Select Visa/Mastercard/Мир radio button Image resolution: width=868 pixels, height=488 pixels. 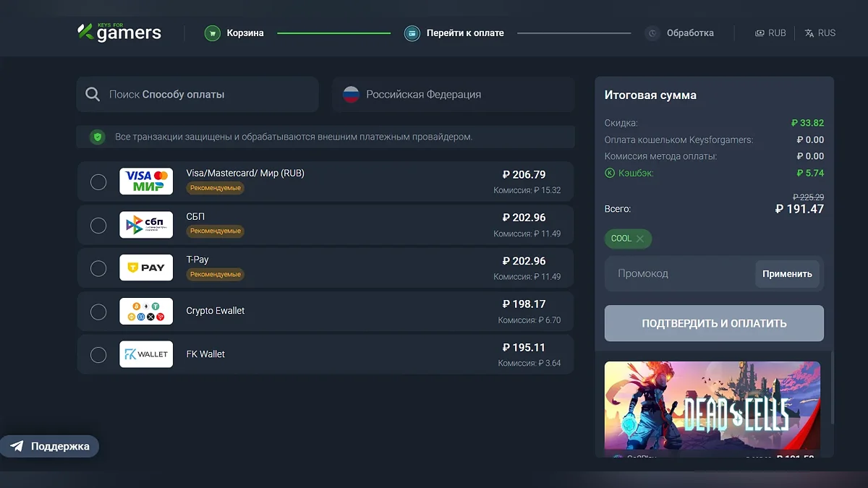click(98, 182)
